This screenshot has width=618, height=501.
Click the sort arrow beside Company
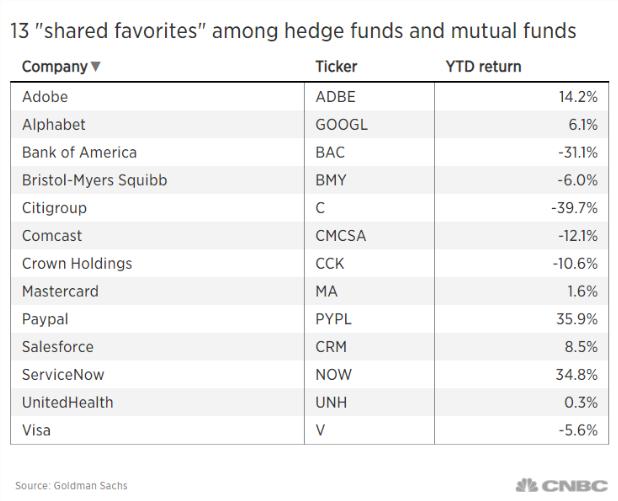pos(96,68)
